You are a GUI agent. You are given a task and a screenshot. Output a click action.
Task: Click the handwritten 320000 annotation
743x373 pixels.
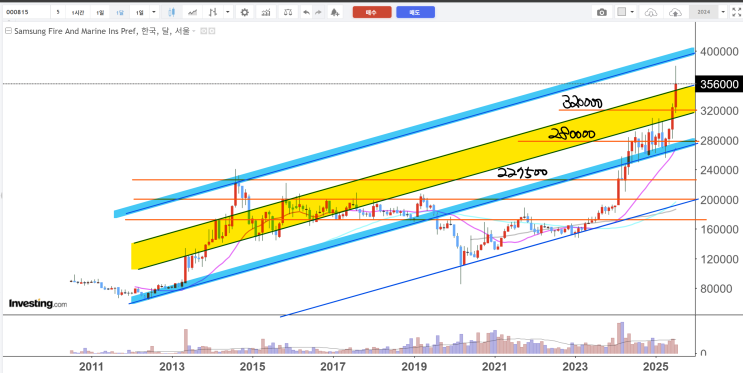coord(582,102)
